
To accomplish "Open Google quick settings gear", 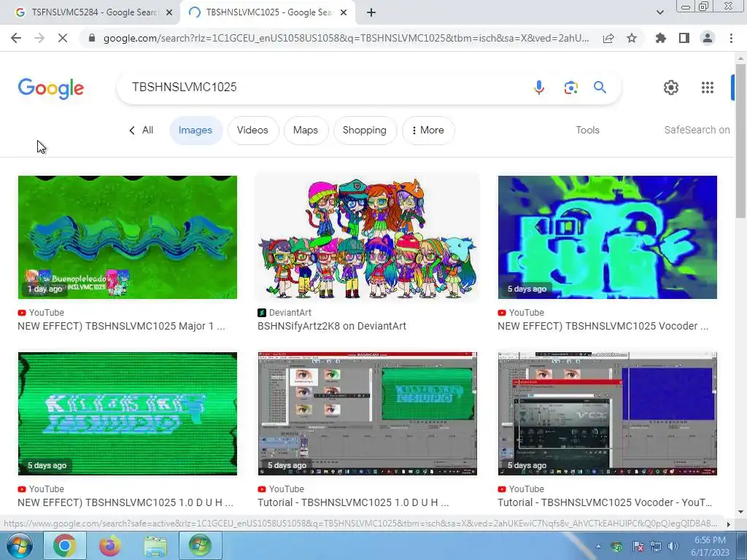I will click(x=671, y=87).
